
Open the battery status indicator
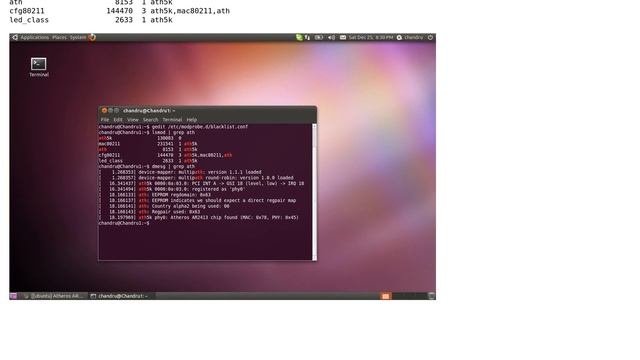[x=319, y=38]
